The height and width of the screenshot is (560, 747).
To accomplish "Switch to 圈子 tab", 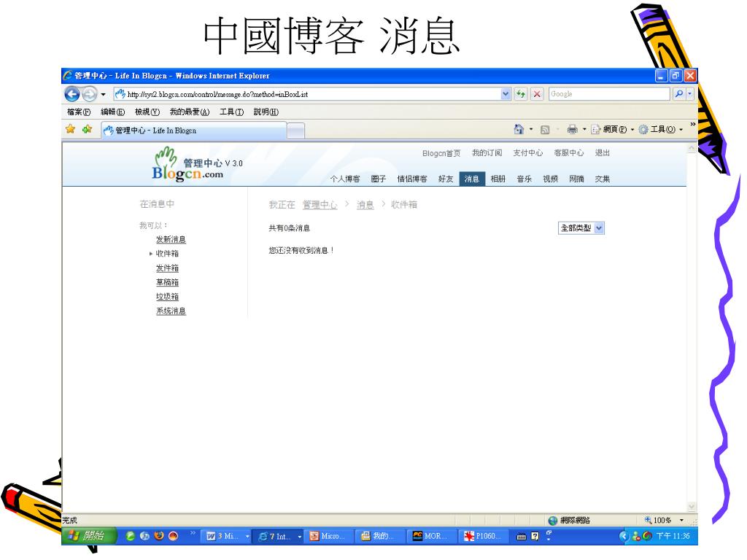I will 379,179.
